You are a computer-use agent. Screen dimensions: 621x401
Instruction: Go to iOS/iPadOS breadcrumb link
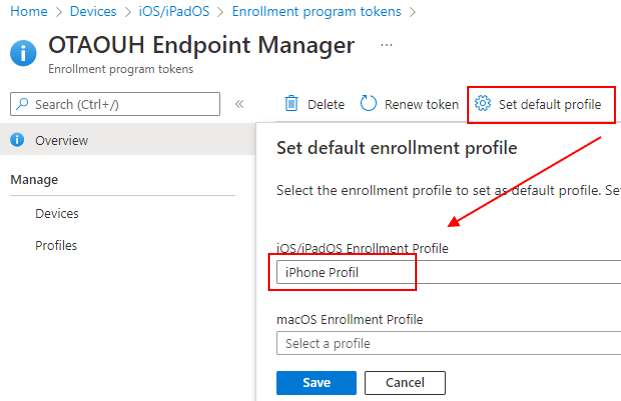click(x=174, y=11)
